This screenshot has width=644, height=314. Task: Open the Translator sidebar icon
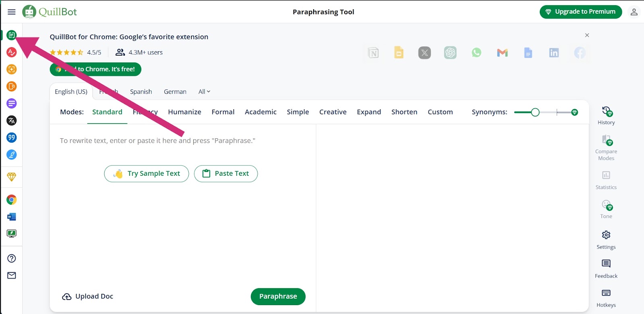pos(12,121)
